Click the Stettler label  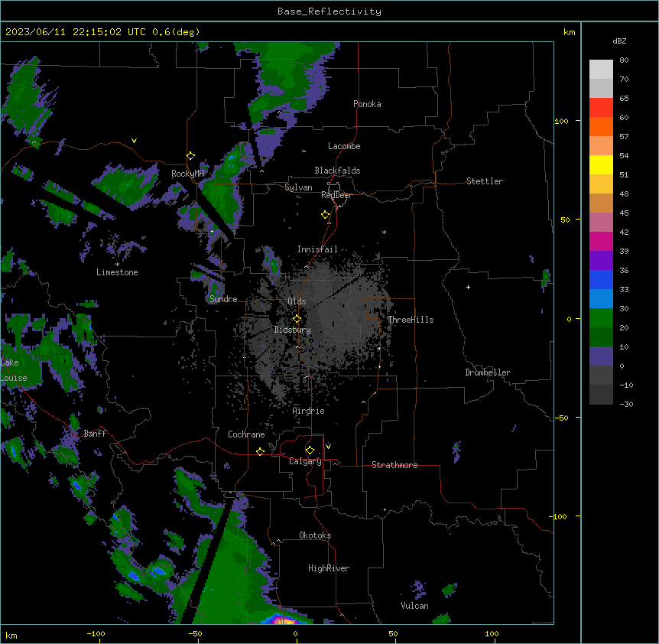click(x=484, y=181)
